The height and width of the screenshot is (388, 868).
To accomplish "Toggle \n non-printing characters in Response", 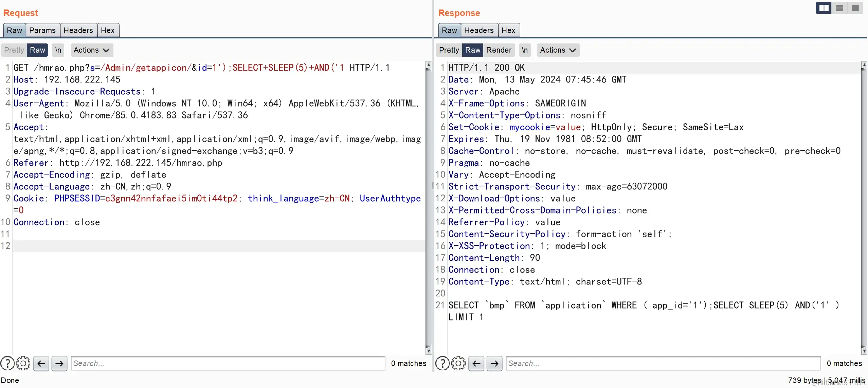I will pyautogui.click(x=525, y=50).
